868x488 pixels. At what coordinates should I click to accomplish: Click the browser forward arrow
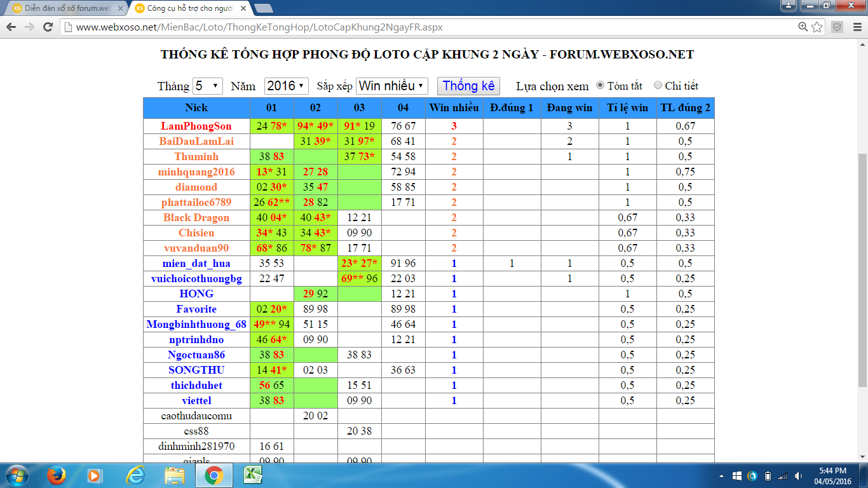(29, 27)
